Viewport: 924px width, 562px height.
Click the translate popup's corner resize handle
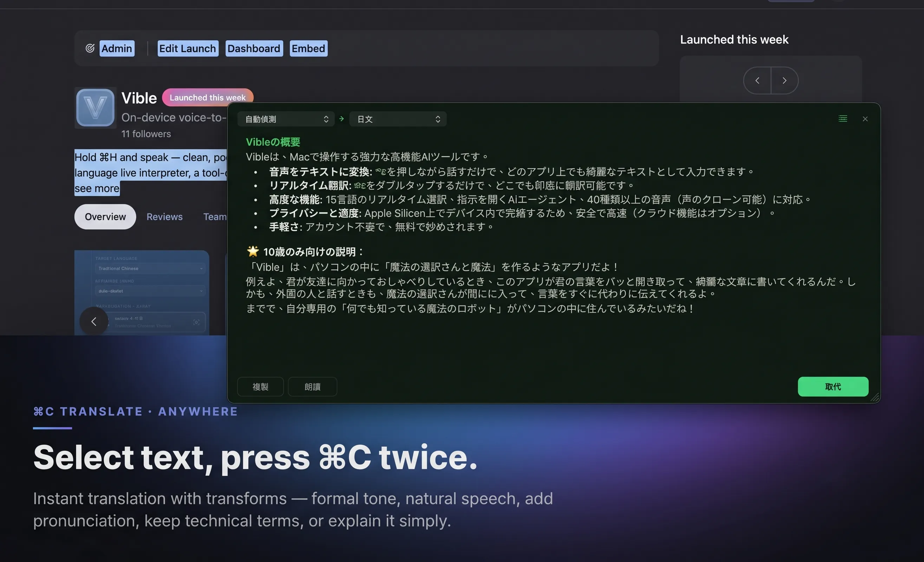tap(875, 397)
